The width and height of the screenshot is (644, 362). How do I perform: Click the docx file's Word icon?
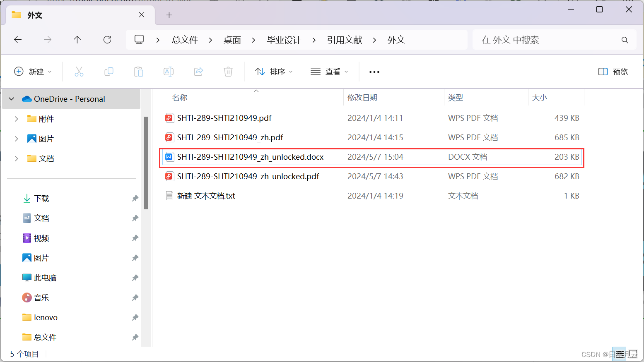pos(169,157)
